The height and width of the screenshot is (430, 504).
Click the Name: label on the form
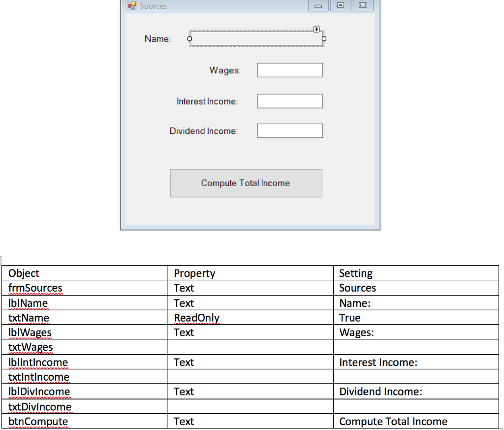tap(157, 38)
